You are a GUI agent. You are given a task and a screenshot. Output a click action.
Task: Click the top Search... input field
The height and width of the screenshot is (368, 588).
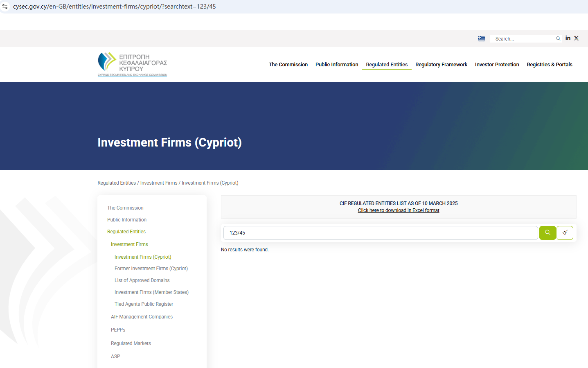click(x=524, y=39)
